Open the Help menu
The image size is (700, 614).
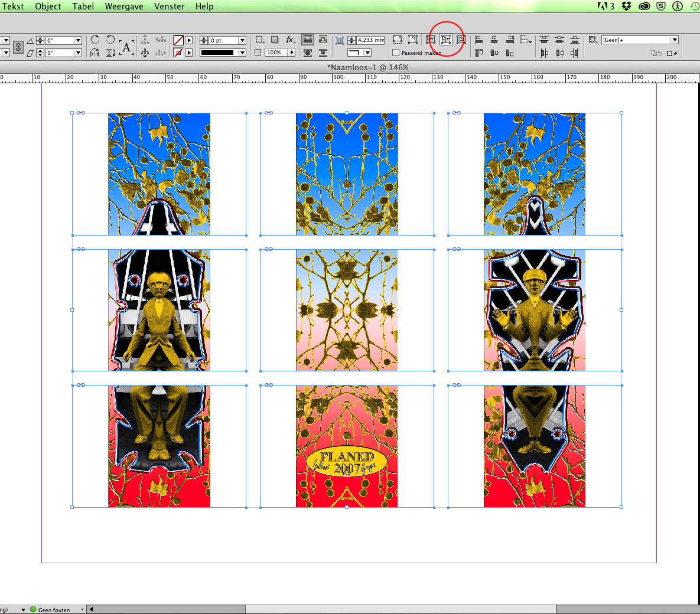pyautogui.click(x=204, y=6)
